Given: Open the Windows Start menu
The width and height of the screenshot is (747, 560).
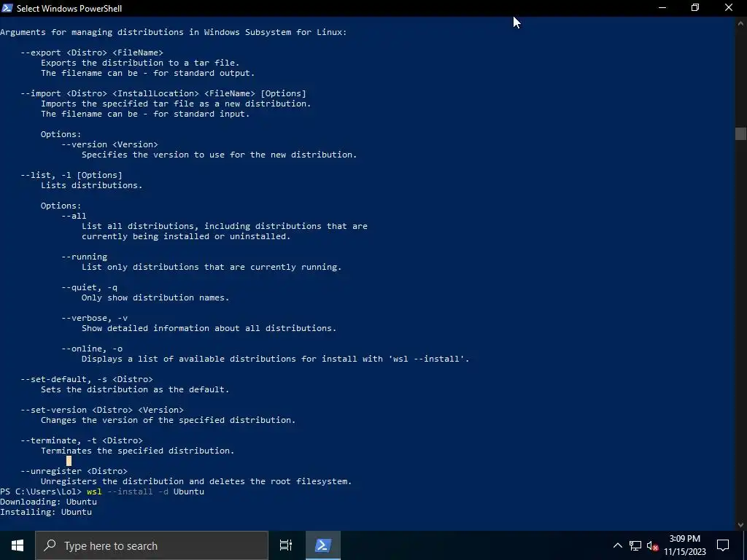Looking at the screenshot, I should click(x=18, y=545).
